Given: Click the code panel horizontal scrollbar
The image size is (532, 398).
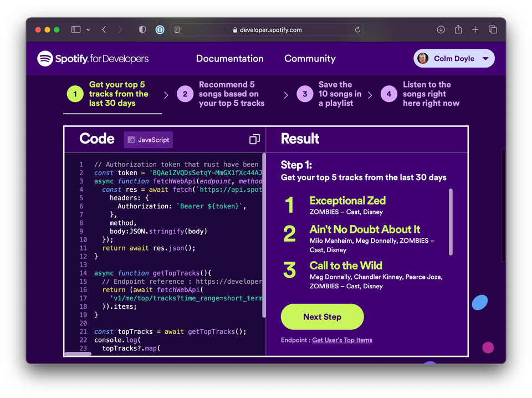Looking at the screenshot, I should 78,354.
